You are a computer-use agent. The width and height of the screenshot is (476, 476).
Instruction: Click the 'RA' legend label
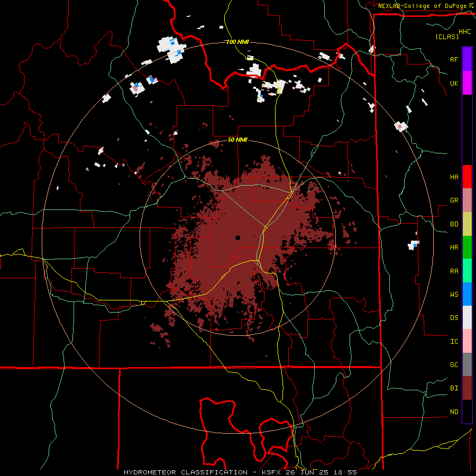[454, 271]
